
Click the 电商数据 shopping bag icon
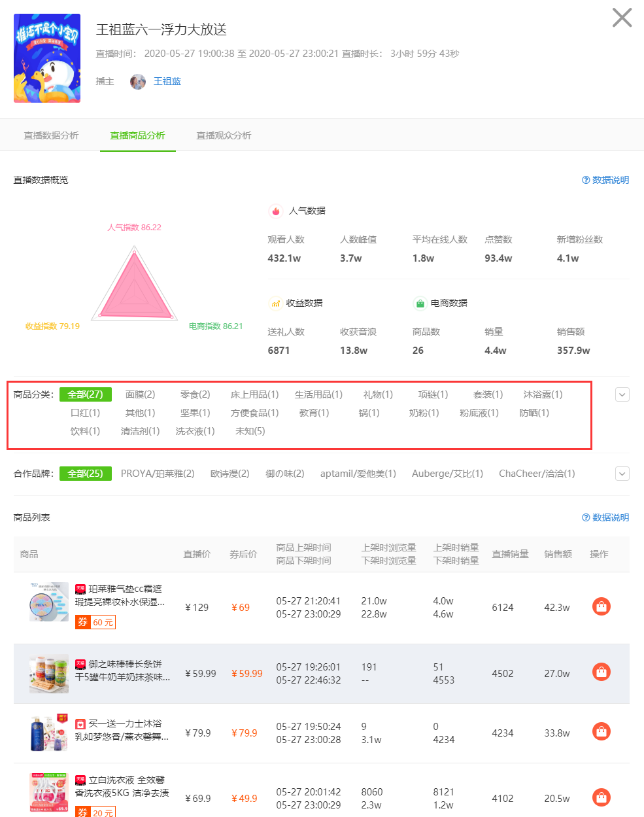(x=420, y=303)
